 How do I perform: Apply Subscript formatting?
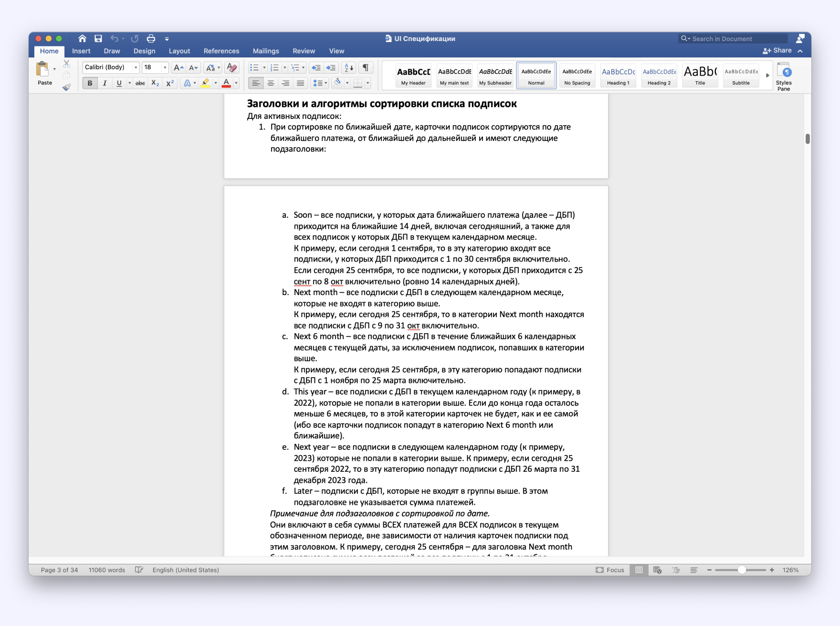point(155,83)
